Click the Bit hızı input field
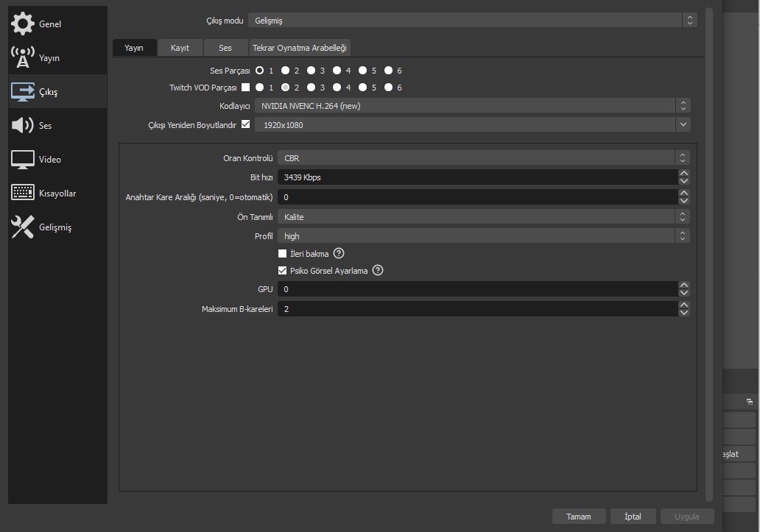Screen dimensions: 760x532 pos(478,177)
